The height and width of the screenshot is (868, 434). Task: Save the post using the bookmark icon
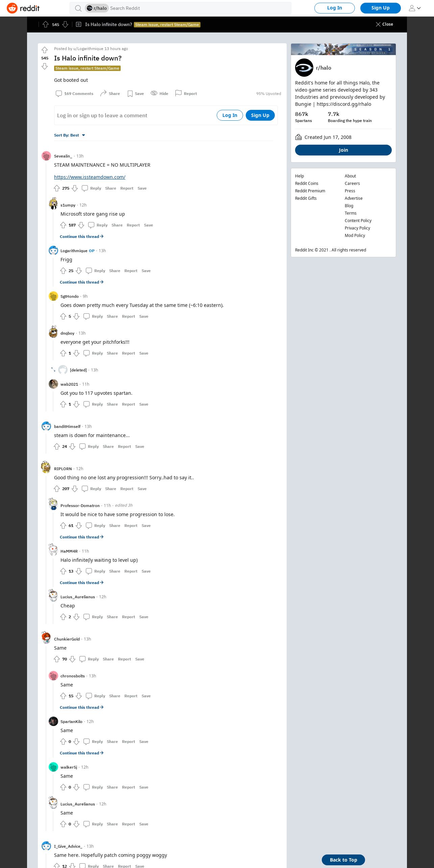130,94
